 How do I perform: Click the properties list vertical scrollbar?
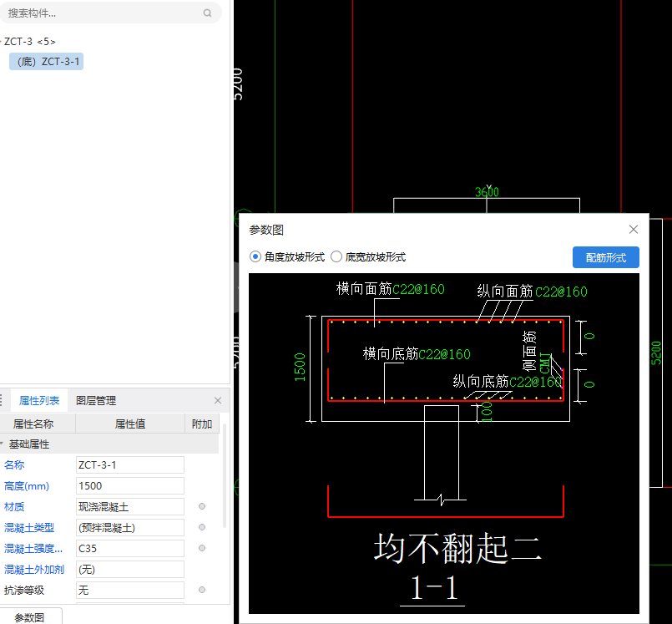[x=225, y=475]
